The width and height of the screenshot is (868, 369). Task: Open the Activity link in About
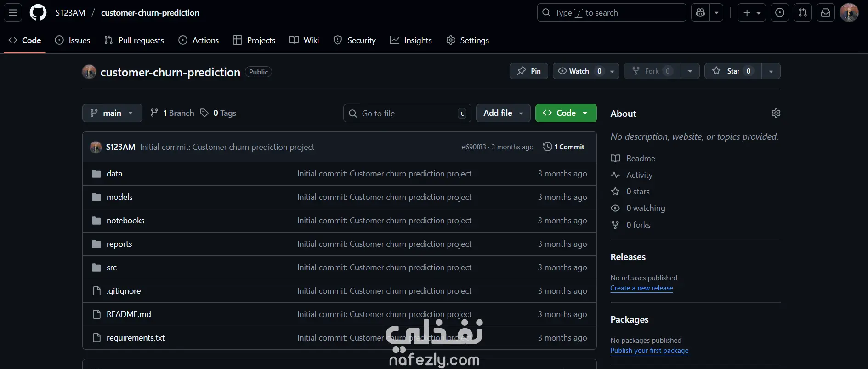click(x=632, y=175)
